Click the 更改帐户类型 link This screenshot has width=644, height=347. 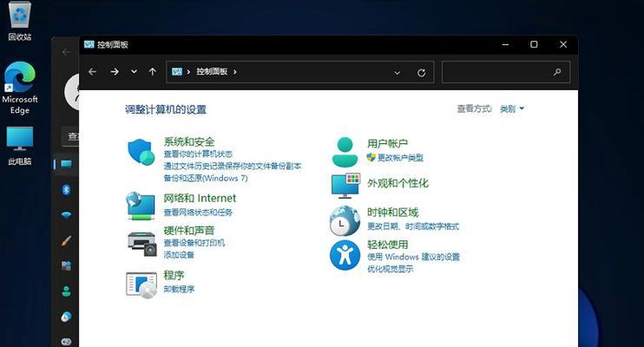pos(400,158)
